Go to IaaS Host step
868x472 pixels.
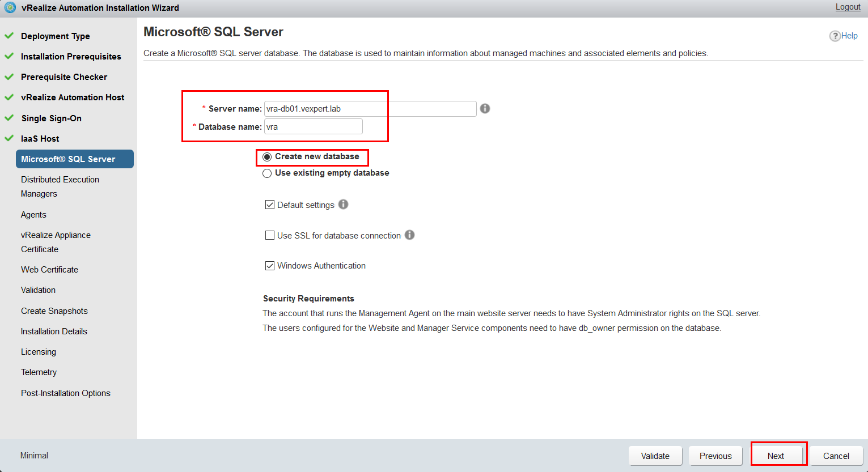point(40,138)
